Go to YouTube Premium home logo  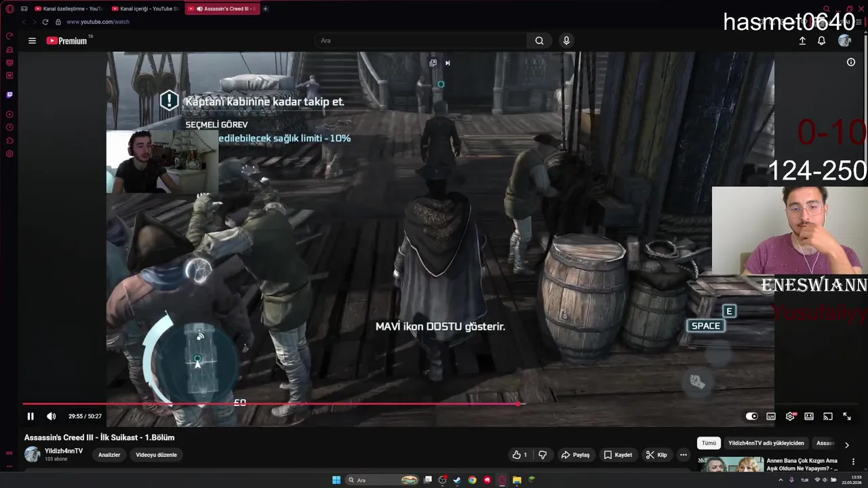click(67, 41)
